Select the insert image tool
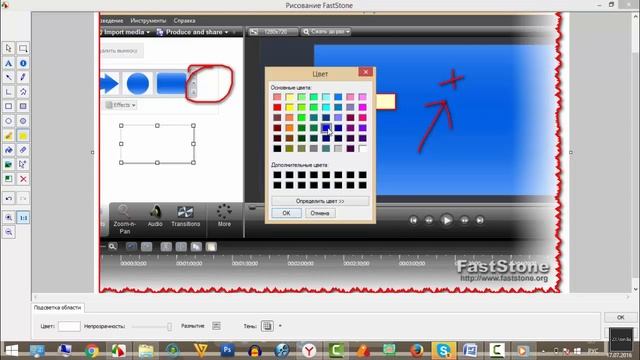This screenshot has height=360, width=640. (x=9, y=164)
